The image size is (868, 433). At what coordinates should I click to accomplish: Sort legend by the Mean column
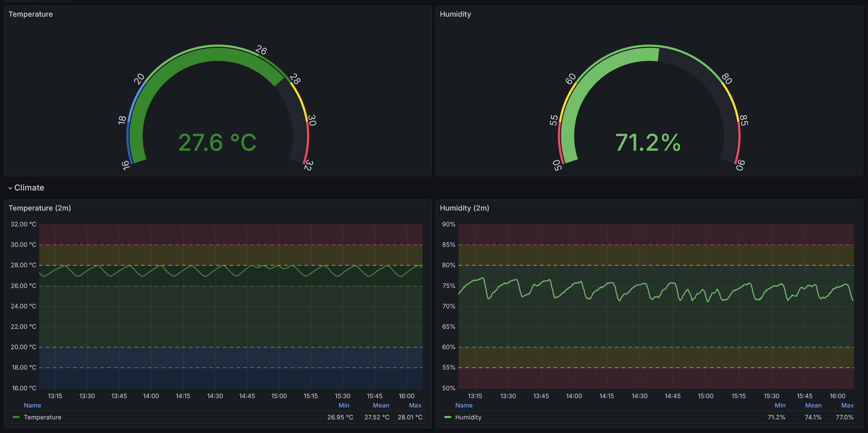(381, 405)
